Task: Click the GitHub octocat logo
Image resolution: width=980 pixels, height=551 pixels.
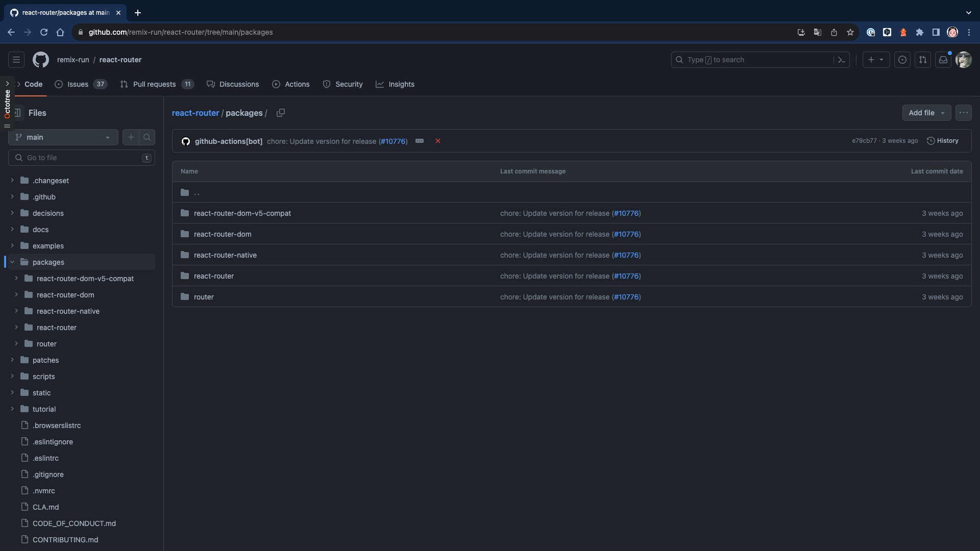Action: coord(41,60)
